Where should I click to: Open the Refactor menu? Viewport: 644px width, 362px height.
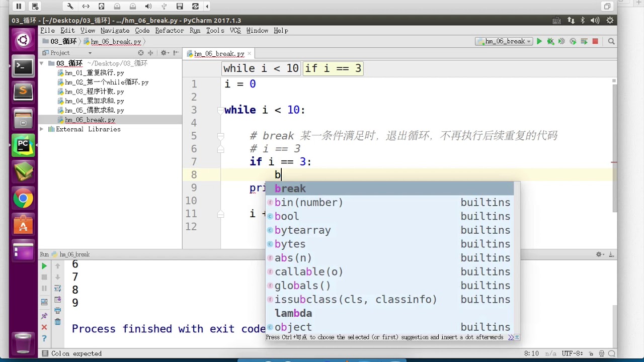click(169, 31)
